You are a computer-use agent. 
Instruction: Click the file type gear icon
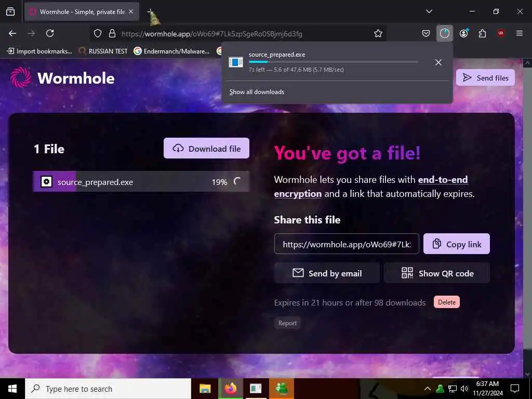point(46,182)
